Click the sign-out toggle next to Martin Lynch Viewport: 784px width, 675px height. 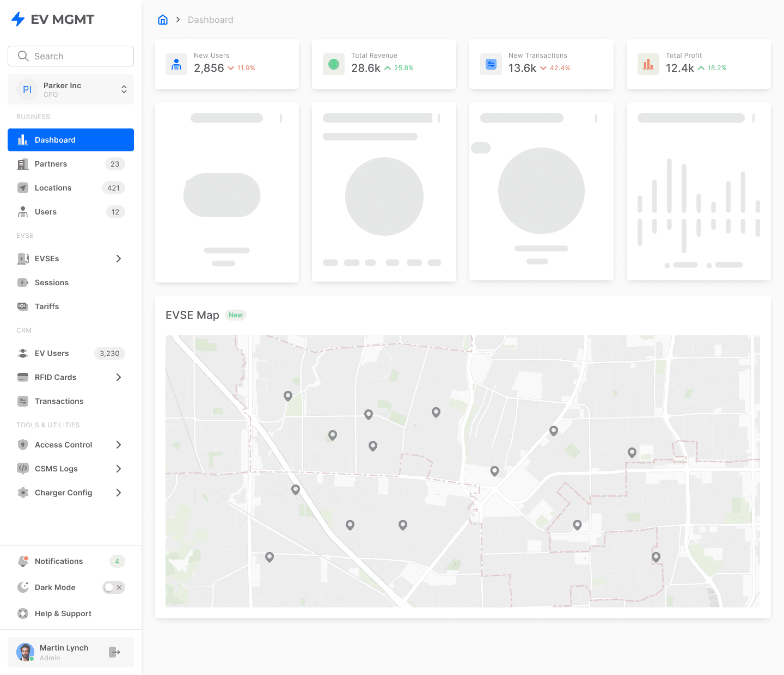(x=114, y=652)
